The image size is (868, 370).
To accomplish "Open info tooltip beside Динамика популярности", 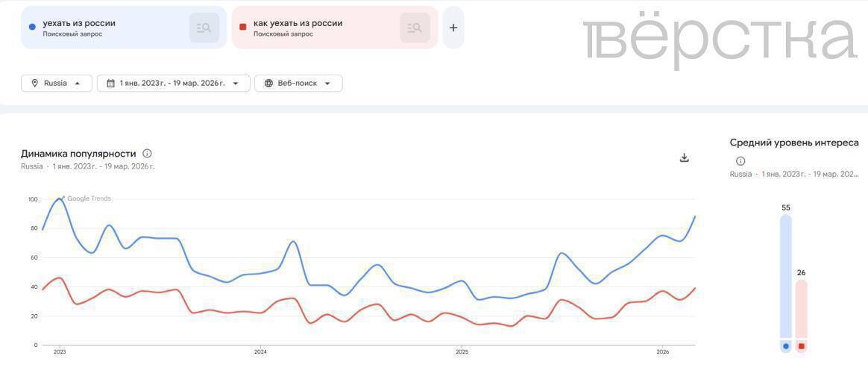I will point(147,154).
